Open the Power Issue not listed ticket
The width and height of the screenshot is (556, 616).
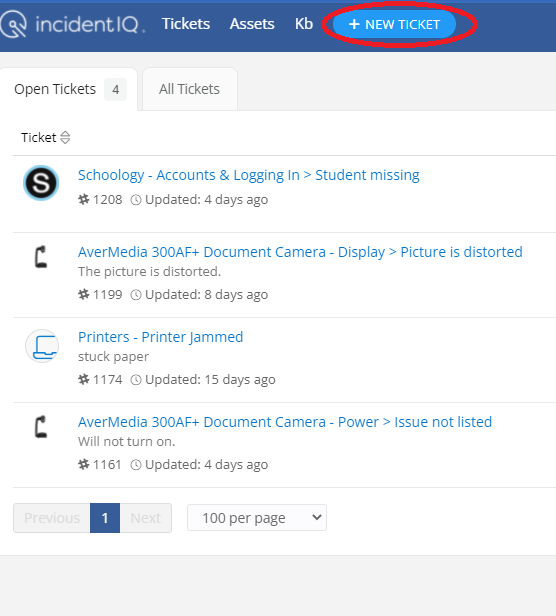pyautogui.click(x=285, y=422)
